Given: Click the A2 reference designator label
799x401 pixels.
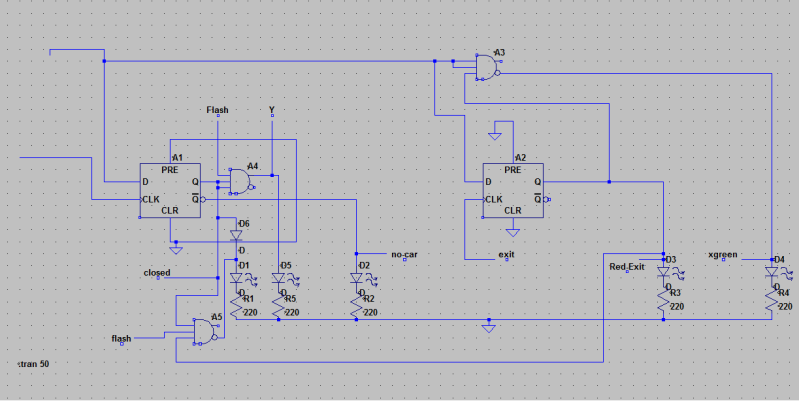Looking at the screenshot, I should click(521, 158).
